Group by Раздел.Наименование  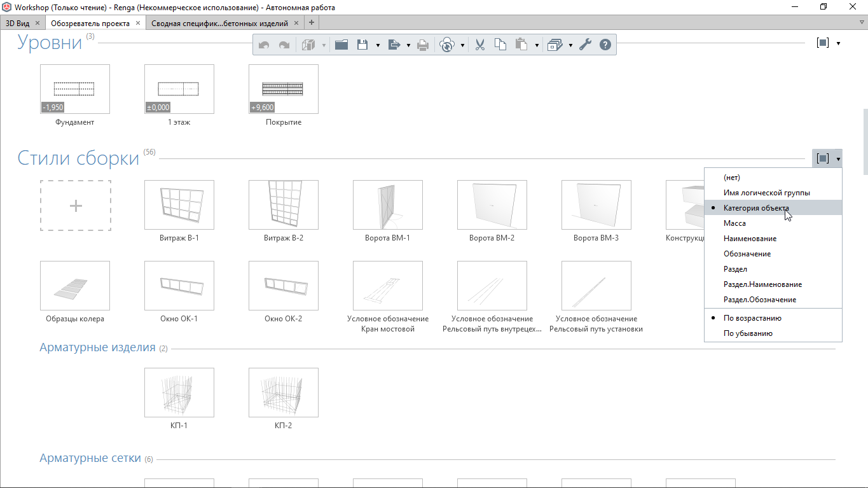coord(773,284)
